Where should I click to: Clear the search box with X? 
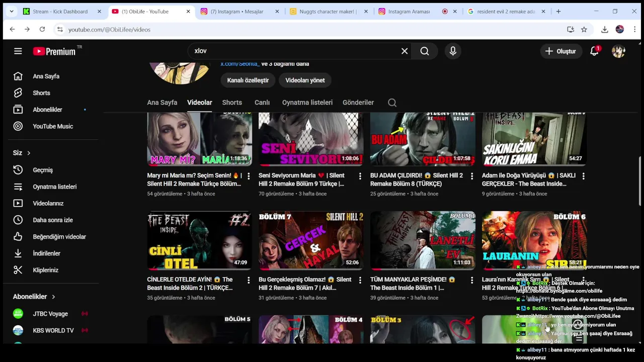click(405, 51)
